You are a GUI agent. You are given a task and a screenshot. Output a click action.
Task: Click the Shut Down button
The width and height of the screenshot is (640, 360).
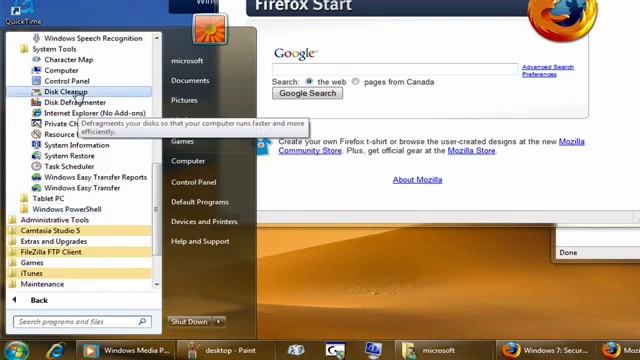(x=190, y=322)
